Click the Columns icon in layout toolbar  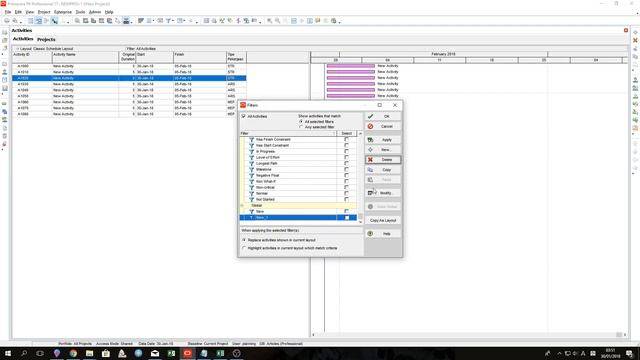[x=149, y=21]
